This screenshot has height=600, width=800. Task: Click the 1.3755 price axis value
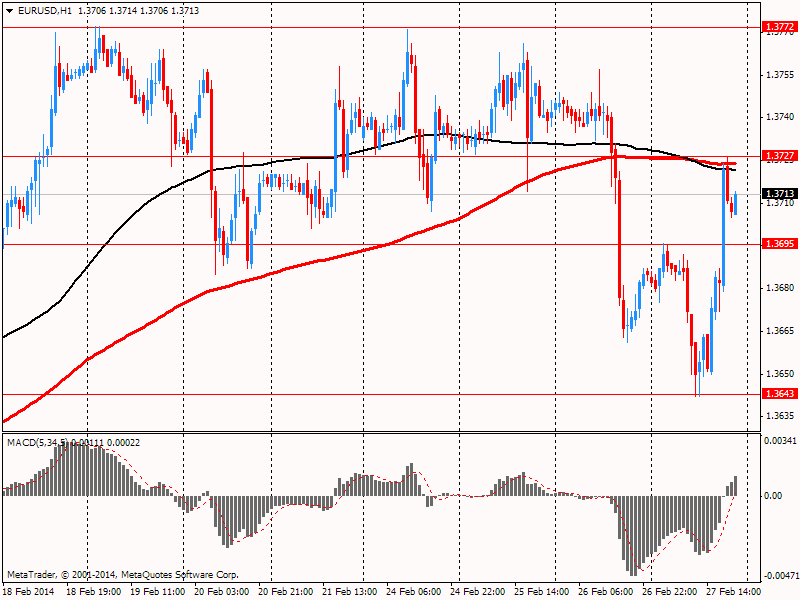[780, 74]
